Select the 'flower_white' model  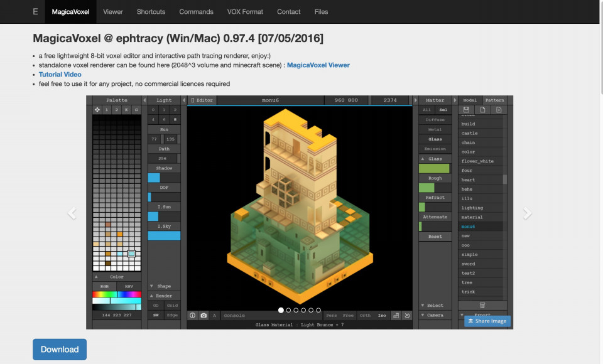[x=481, y=161]
